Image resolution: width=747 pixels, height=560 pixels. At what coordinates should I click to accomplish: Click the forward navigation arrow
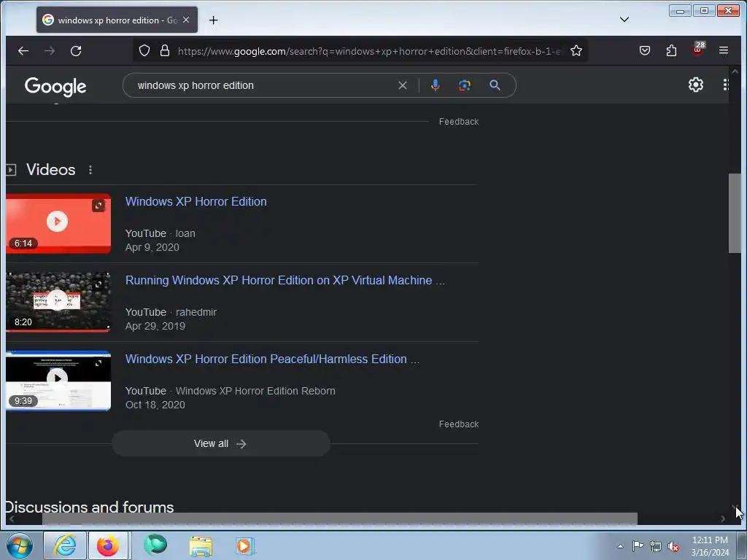50,50
